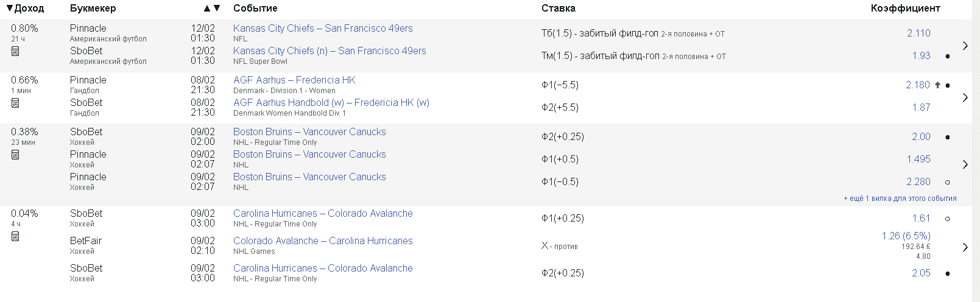Open calculator for the 0.80% surebet
The image size is (980, 302).
point(15,51)
